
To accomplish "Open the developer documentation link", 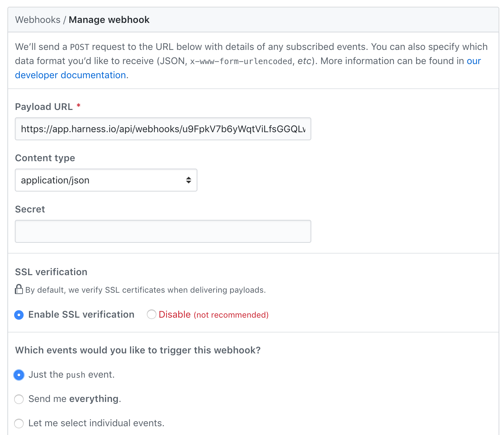I will (70, 75).
